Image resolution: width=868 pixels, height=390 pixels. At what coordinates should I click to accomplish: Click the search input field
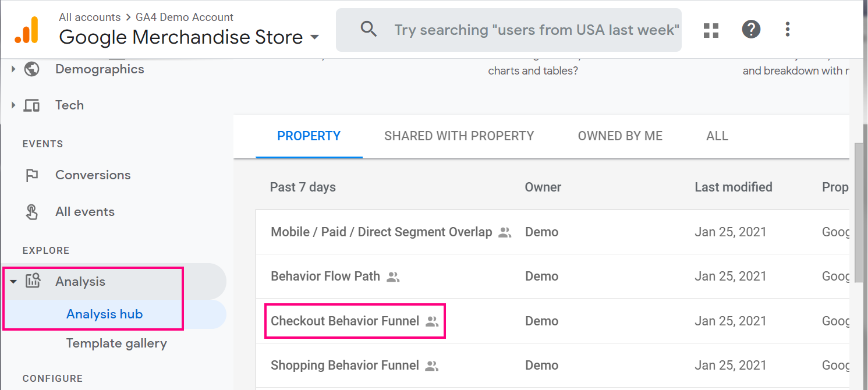pos(536,30)
